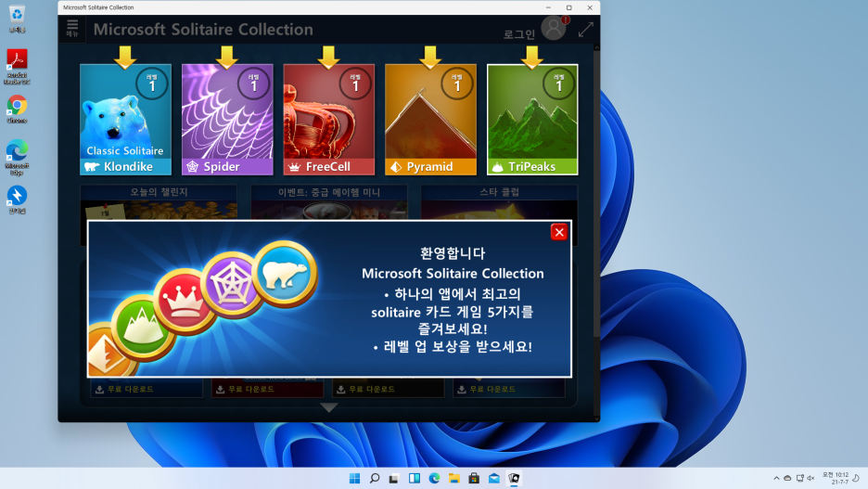Click the profile avatar next to 로그인
The image size is (868, 489).
[x=554, y=28]
